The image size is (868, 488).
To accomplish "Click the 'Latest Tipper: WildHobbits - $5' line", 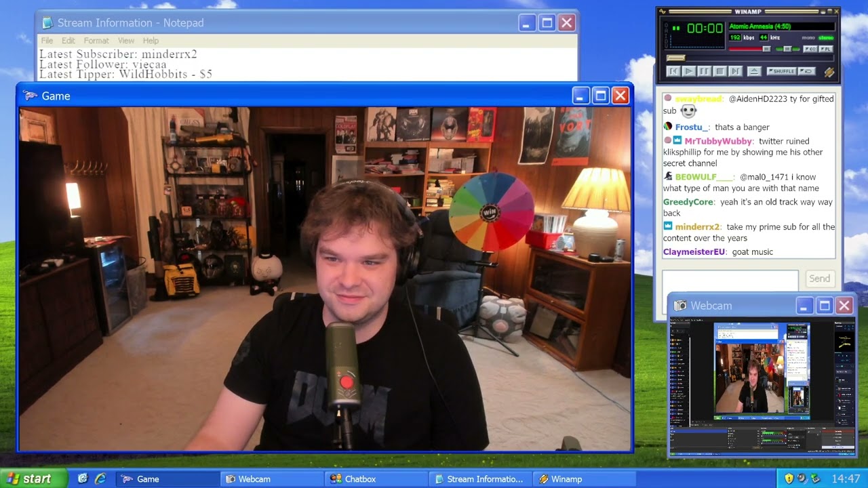I will click(x=125, y=75).
